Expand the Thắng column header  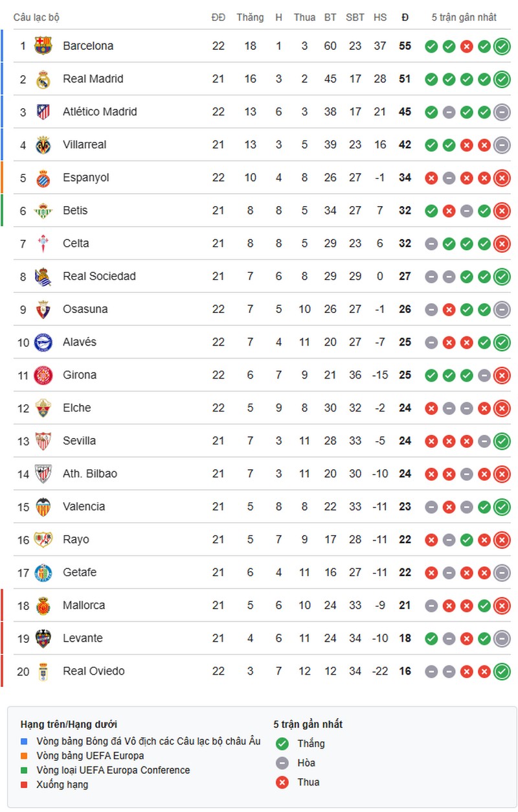coord(251,17)
